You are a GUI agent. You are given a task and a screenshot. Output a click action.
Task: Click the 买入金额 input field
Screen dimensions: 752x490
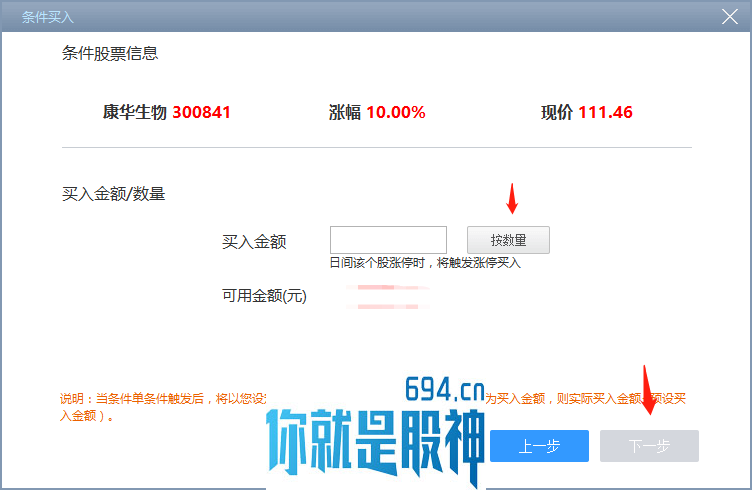pos(388,240)
